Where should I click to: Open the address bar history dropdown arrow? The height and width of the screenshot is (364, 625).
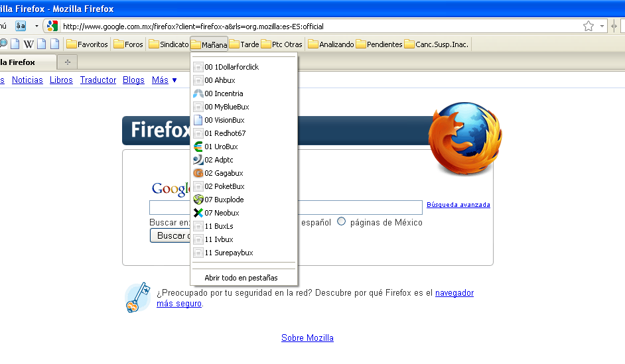(602, 27)
